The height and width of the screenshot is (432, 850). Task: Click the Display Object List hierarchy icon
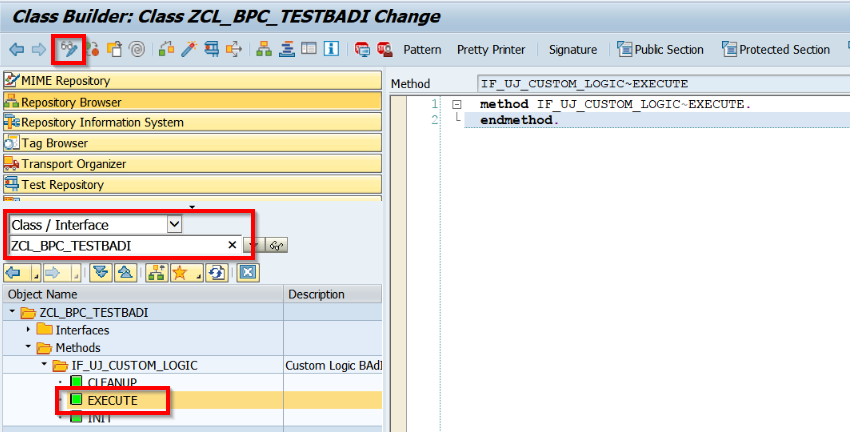coord(264,49)
